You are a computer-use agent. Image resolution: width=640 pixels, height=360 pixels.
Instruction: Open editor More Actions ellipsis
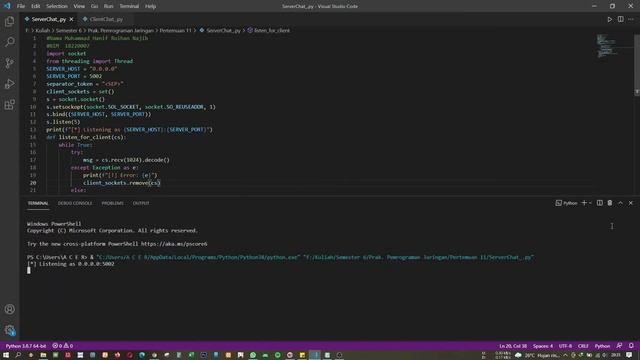coord(631,19)
